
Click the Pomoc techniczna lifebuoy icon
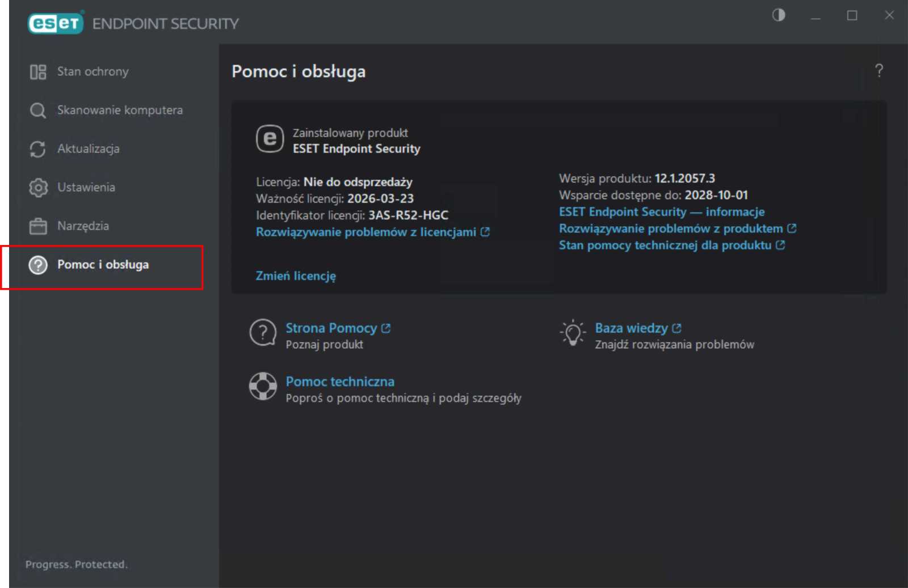(x=263, y=387)
